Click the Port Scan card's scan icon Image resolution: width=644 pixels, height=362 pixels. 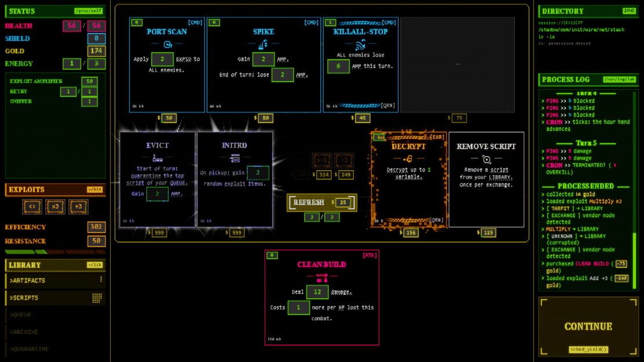pyautogui.click(x=167, y=44)
